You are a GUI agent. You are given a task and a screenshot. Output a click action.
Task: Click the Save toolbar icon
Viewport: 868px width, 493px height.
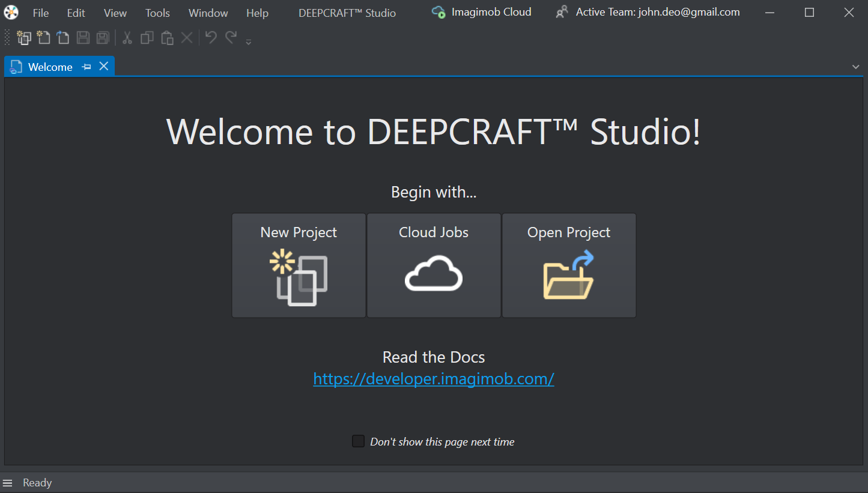click(x=83, y=38)
